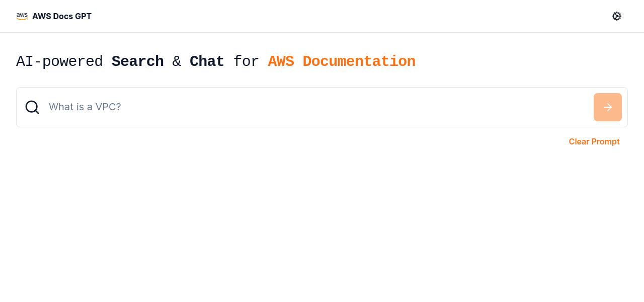644x302 pixels.
Task: Click the word "Docs" in the header title
Action: click(63, 16)
